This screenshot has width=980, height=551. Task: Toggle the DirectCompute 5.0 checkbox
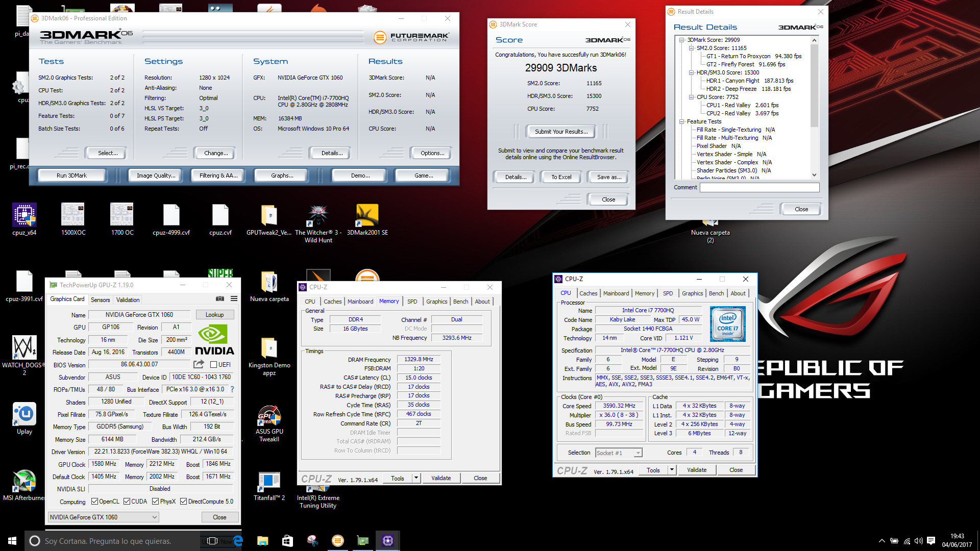(184, 502)
